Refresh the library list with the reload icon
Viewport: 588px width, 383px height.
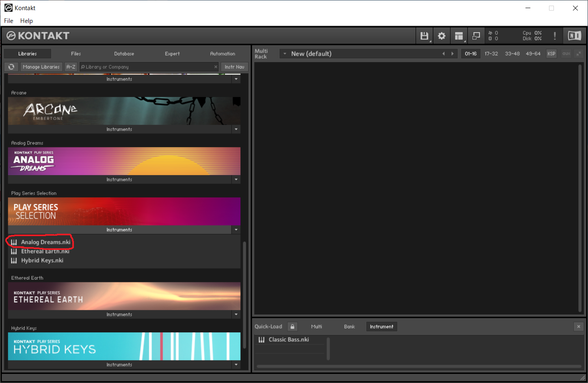11,67
